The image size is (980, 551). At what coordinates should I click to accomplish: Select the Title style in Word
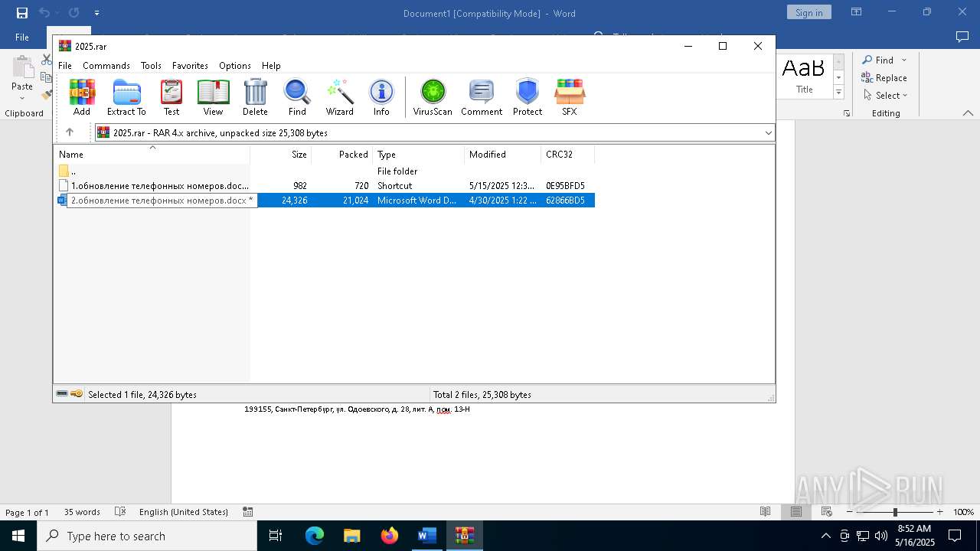coord(804,75)
